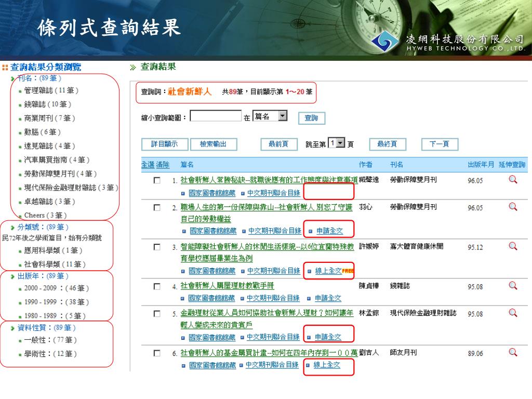Select checkbox beside result 3

click(157, 247)
